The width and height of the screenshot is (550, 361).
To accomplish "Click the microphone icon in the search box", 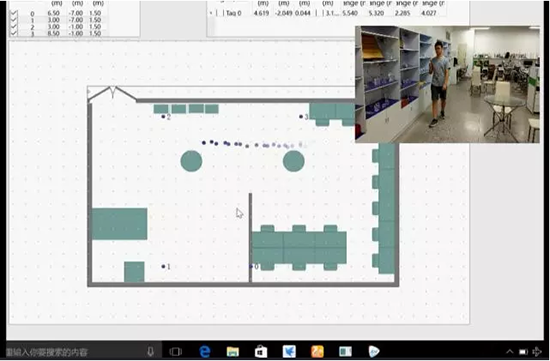I will tap(150, 352).
